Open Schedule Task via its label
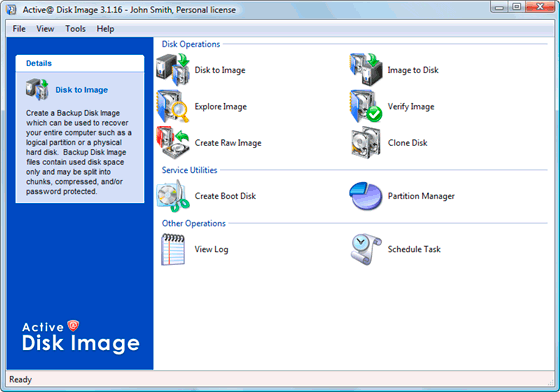 pos(414,249)
